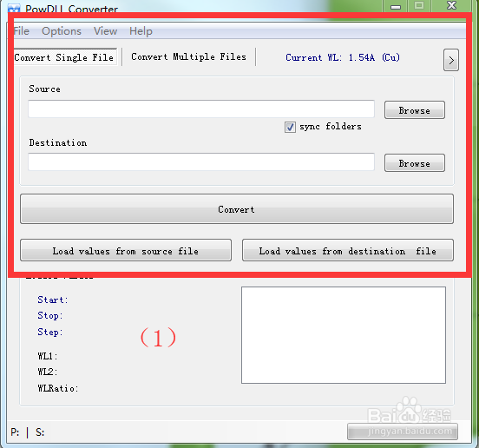Click the PowDLL Converter title bar icon
Viewport: 479px width, 448px height.
point(14,8)
